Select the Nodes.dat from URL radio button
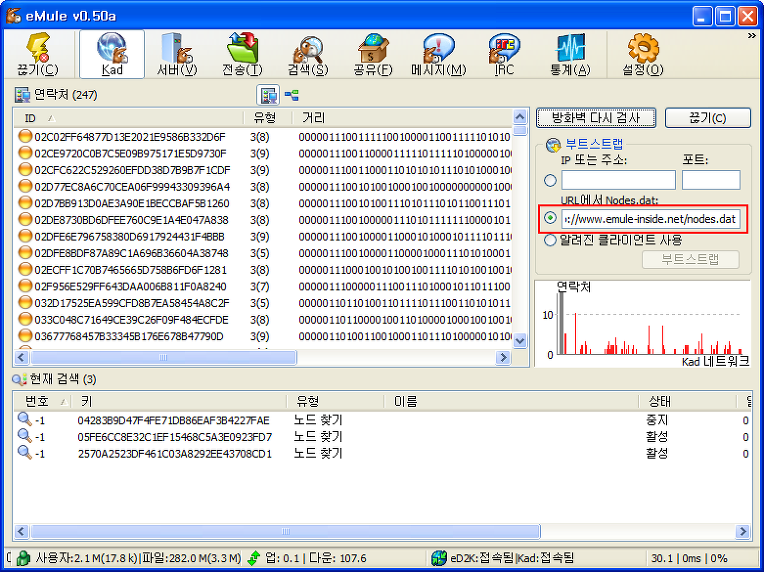Screen dimensions: 764x572 tap(550, 218)
